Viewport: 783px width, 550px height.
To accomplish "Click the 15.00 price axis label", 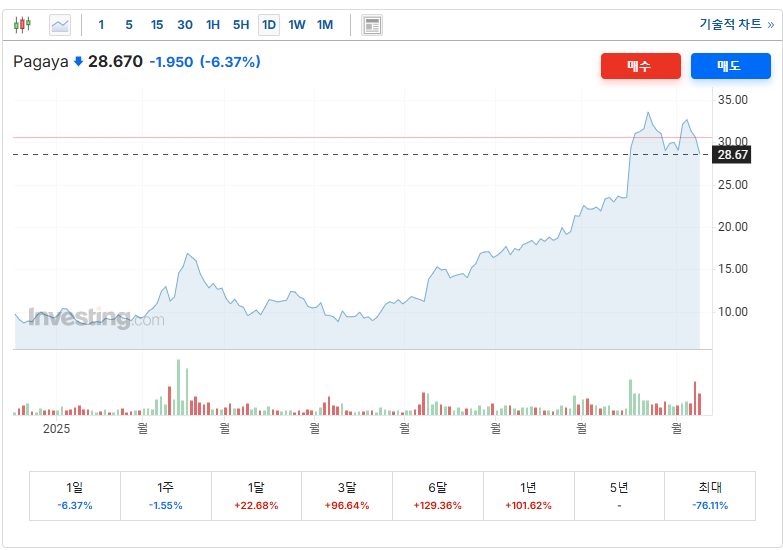I will pyautogui.click(x=733, y=269).
